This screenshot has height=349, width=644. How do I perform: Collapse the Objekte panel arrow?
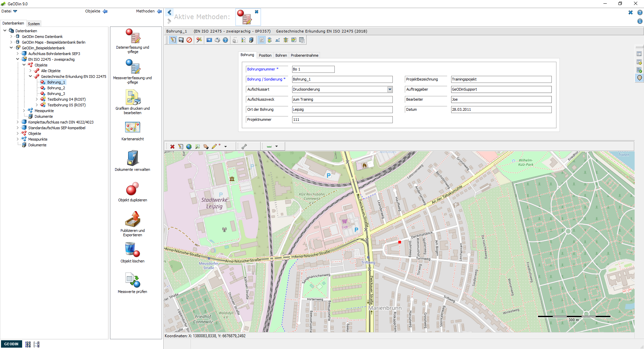105,11
